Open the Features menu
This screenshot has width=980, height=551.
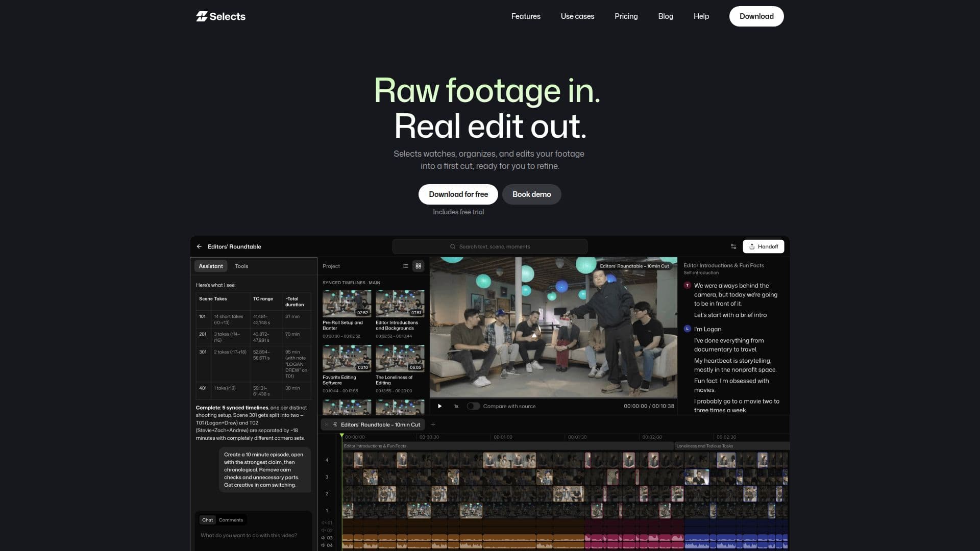coord(526,16)
